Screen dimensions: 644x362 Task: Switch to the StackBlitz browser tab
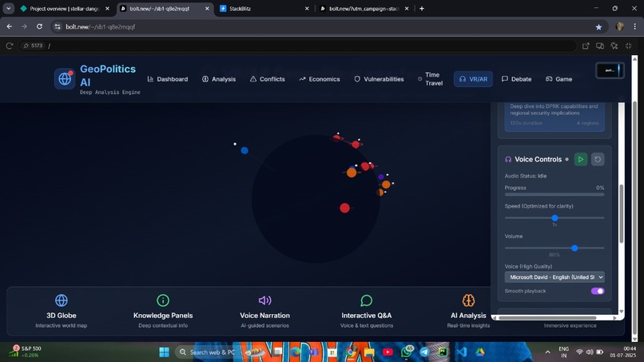tap(264, 8)
